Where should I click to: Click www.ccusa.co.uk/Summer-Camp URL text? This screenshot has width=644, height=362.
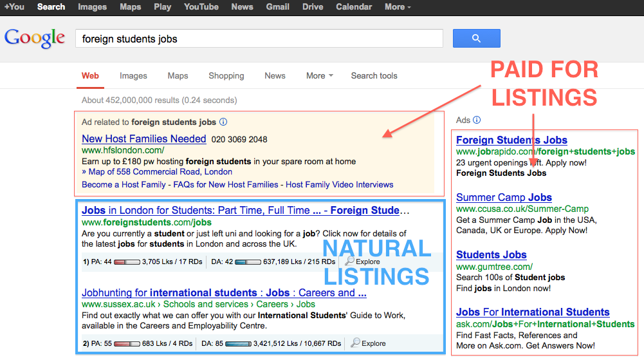tap(522, 209)
